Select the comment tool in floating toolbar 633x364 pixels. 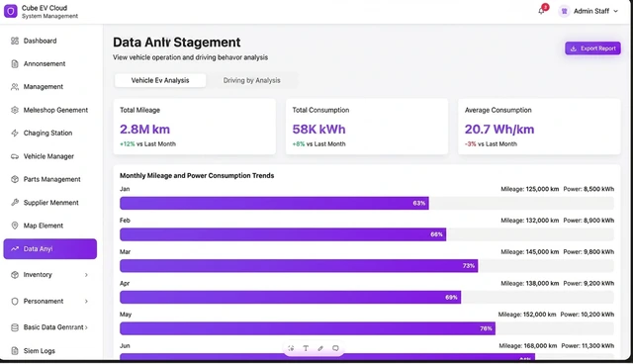(335, 348)
